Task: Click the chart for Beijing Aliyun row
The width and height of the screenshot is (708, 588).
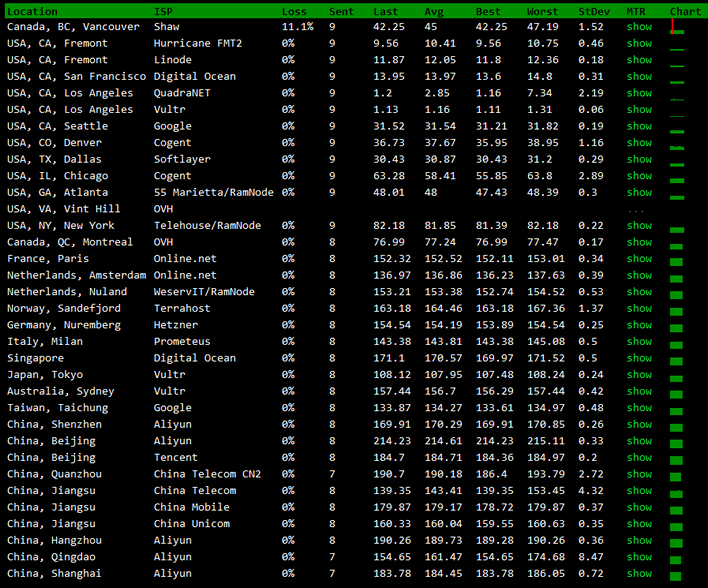Action: [676, 444]
